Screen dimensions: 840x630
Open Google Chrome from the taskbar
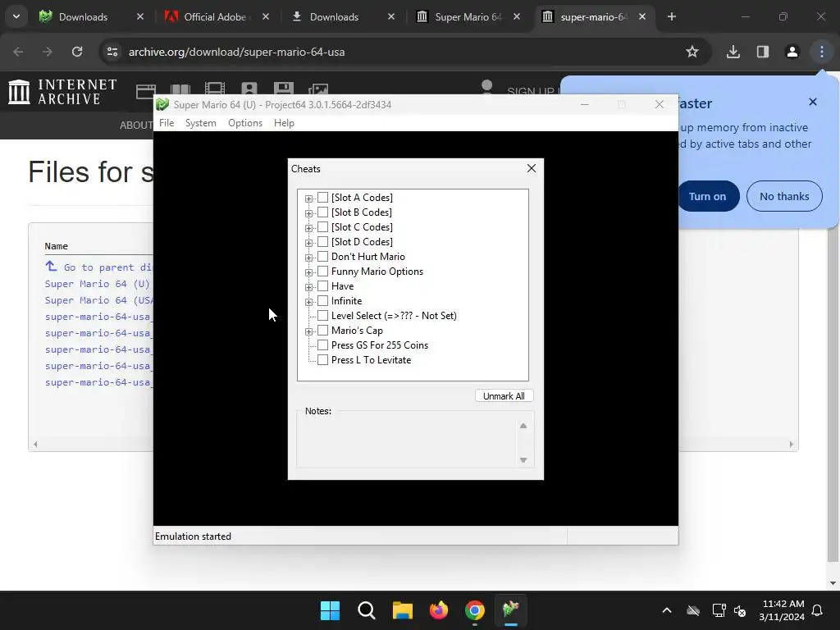tap(475, 610)
